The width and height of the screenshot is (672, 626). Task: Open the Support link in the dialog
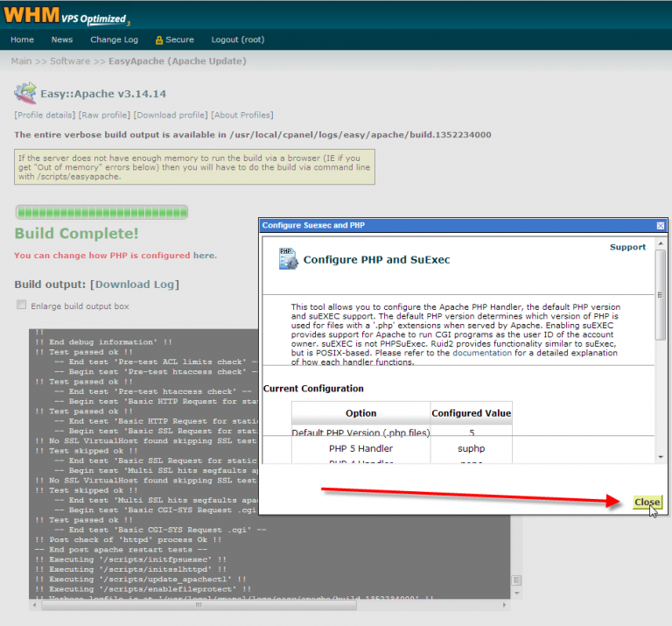click(x=627, y=247)
